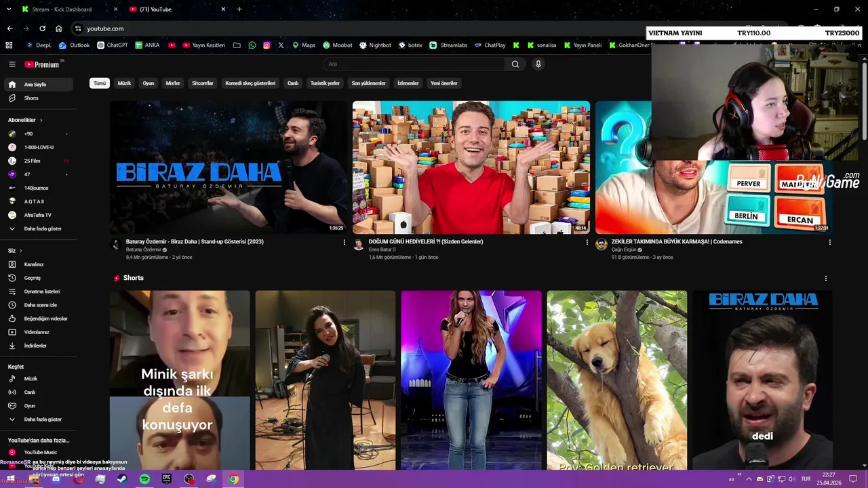Open Minik şarkı dışında Short

[180, 380]
